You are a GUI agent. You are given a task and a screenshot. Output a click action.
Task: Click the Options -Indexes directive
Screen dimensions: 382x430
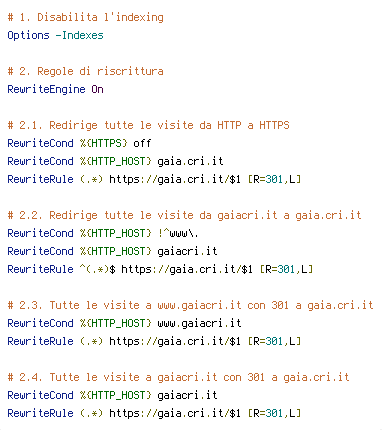tap(55, 35)
